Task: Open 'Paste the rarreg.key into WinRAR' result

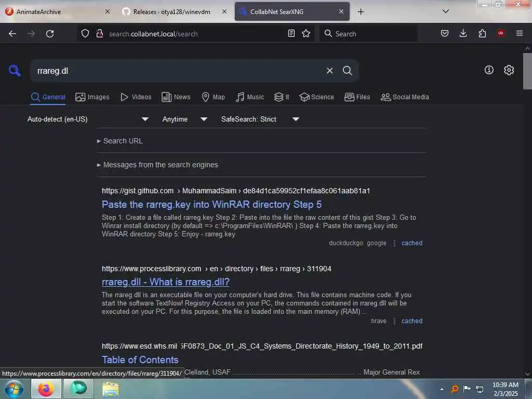Action: click(212, 204)
